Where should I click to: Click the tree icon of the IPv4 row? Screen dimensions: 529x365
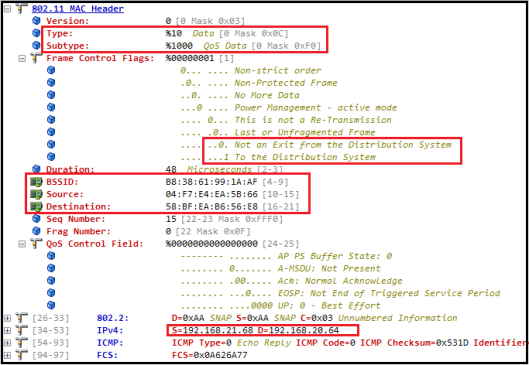(x=21, y=330)
